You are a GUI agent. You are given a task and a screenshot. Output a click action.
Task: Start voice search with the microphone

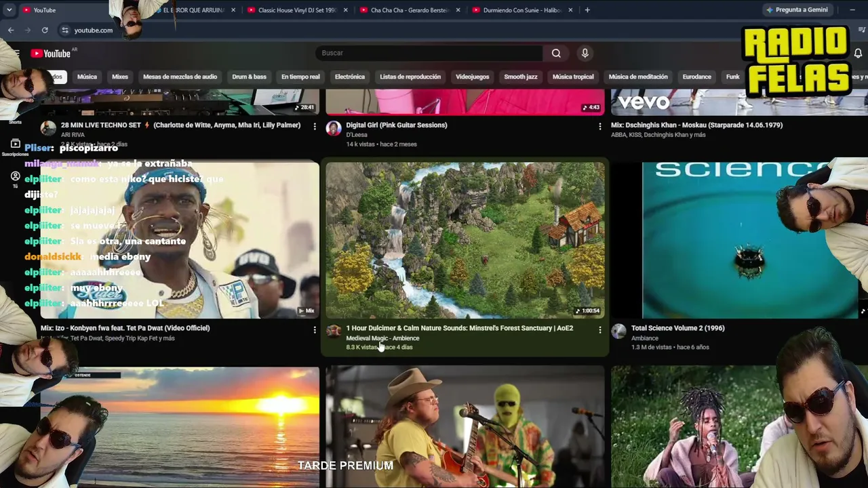tap(585, 53)
